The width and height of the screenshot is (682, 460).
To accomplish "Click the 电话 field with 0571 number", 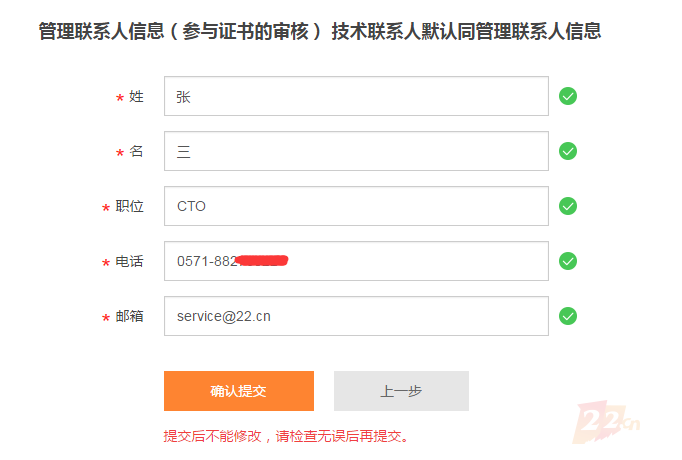I will [356, 261].
